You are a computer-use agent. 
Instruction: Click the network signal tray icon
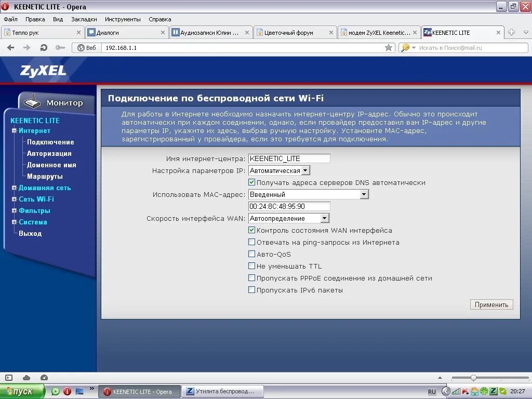(456, 392)
